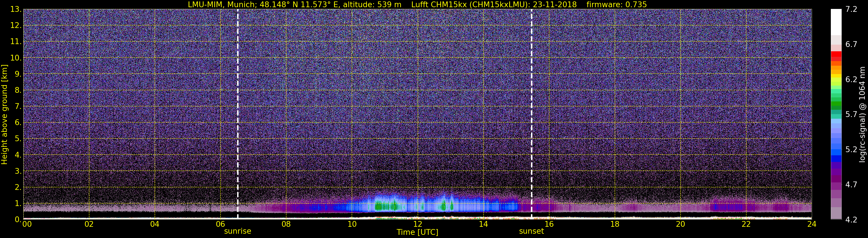Click the time axis tick label 12

(417, 224)
